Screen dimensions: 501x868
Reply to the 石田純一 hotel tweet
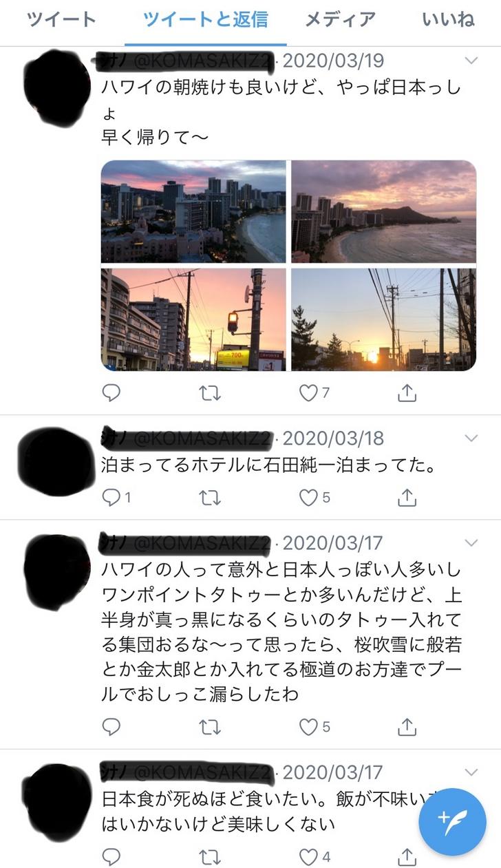[116, 497]
